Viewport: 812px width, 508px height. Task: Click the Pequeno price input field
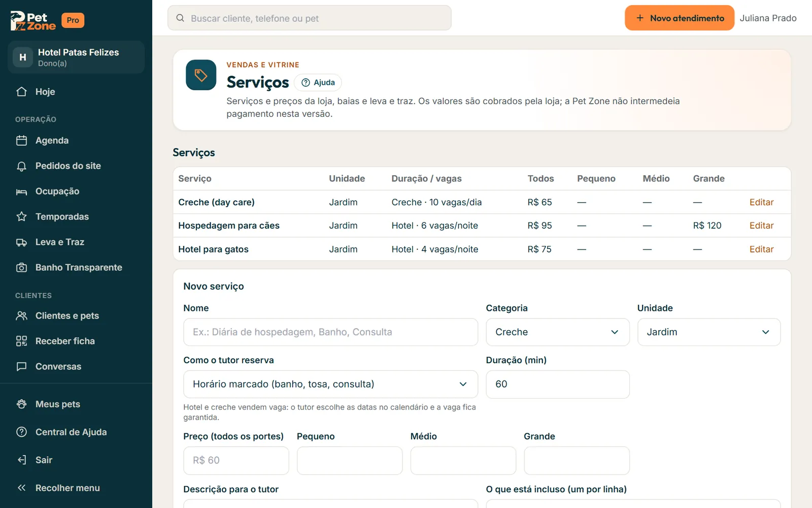click(350, 460)
